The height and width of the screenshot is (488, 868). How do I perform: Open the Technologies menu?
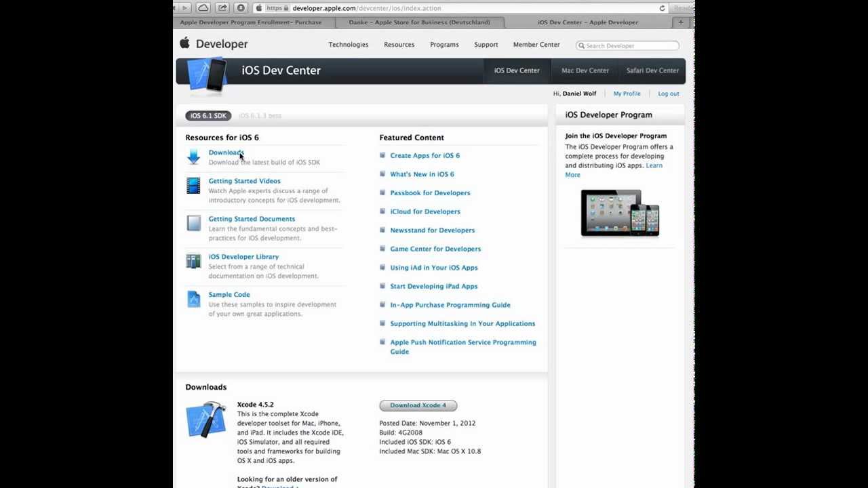pyautogui.click(x=349, y=45)
